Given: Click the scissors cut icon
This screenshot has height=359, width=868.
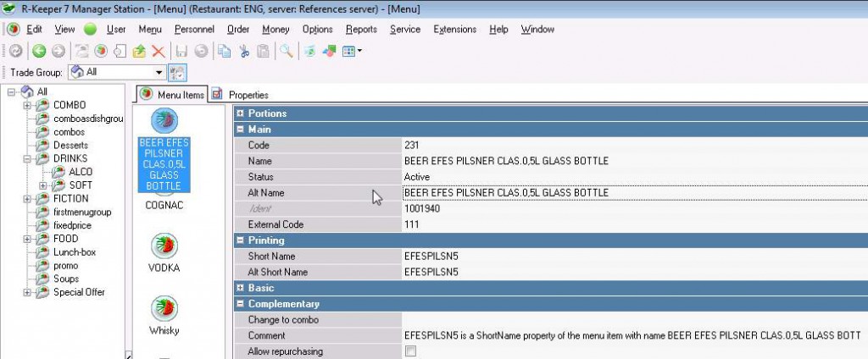Looking at the screenshot, I should 244,51.
